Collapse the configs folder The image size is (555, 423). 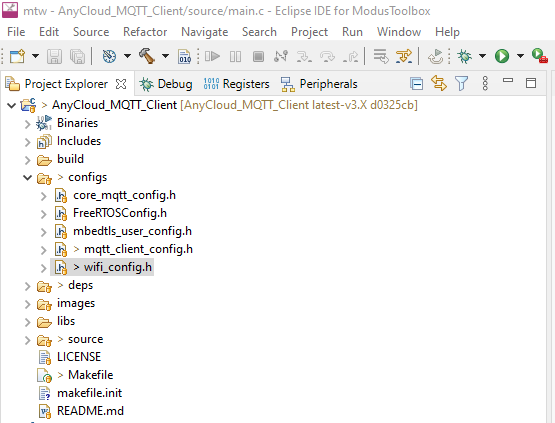28,177
